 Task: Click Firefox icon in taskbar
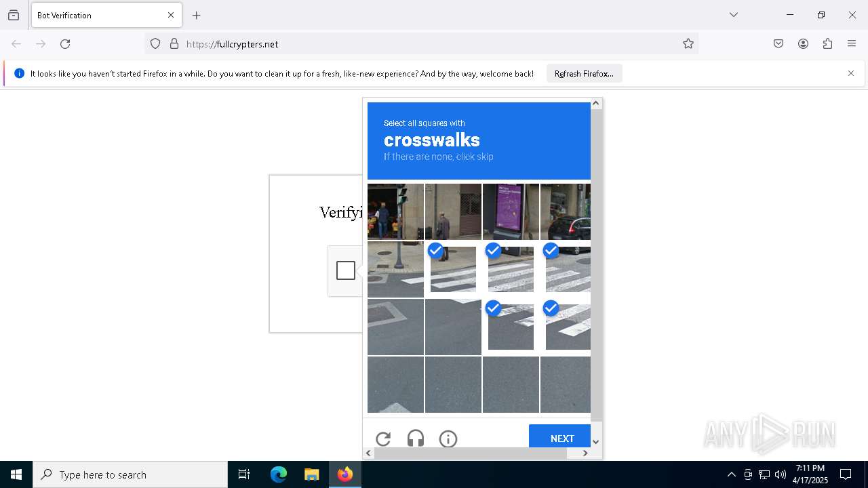click(345, 474)
